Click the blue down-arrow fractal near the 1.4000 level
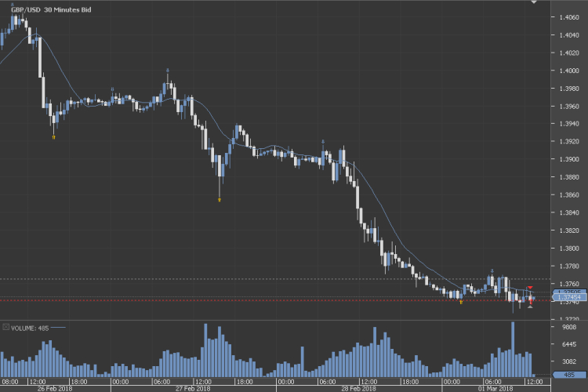Image resolution: width=588 pixels, height=392 pixels. pos(168,70)
